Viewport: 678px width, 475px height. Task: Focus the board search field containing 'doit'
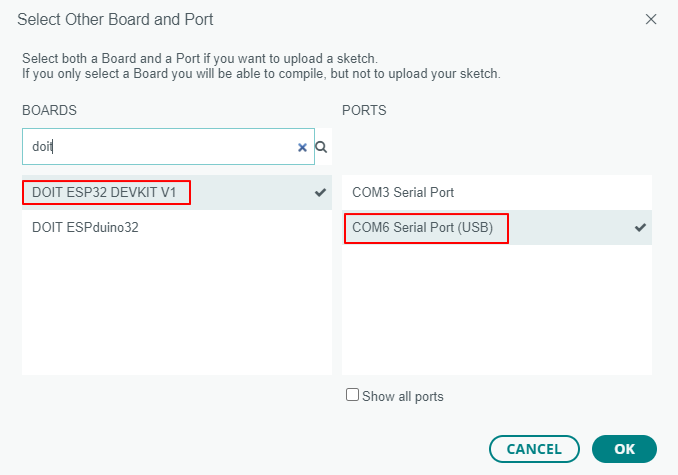[x=168, y=147]
